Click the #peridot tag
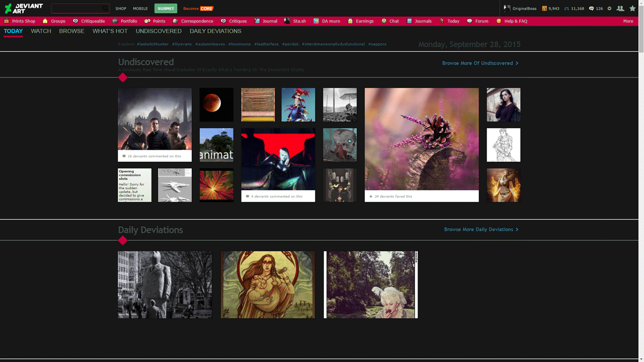The height and width of the screenshot is (362, 644). (x=290, y=44)
